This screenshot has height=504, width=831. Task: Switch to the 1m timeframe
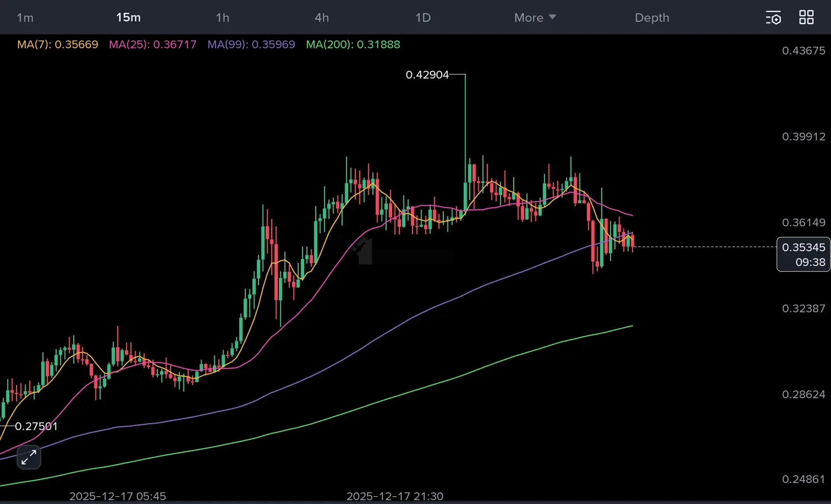tap(25, 17)
